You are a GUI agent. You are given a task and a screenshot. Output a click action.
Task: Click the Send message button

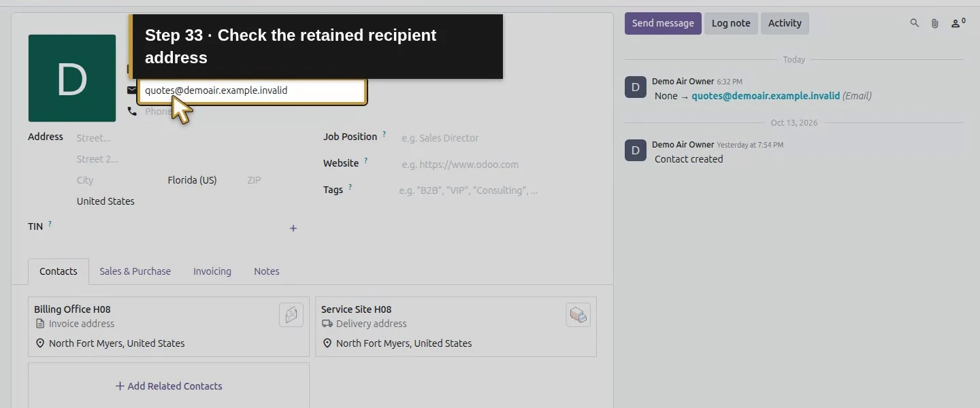click(663, 23)
